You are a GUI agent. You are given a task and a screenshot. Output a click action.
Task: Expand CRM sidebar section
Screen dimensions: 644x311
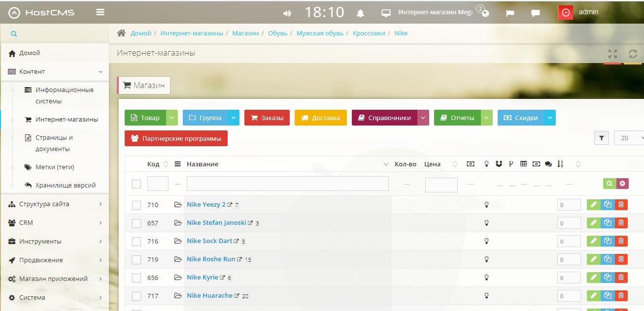click(54, 222)
